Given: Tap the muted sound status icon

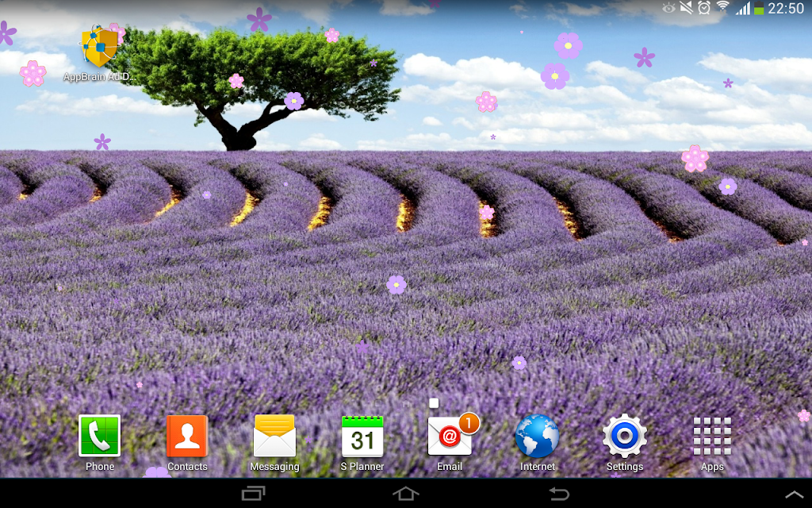Looking at the screenshot, I should pyautogui.click(x=686, y=8).
